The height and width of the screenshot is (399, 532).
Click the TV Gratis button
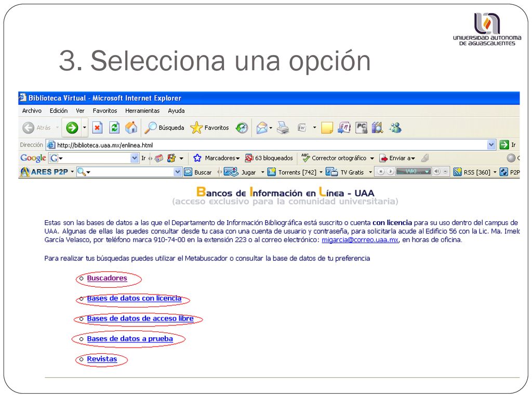point(345,172)
